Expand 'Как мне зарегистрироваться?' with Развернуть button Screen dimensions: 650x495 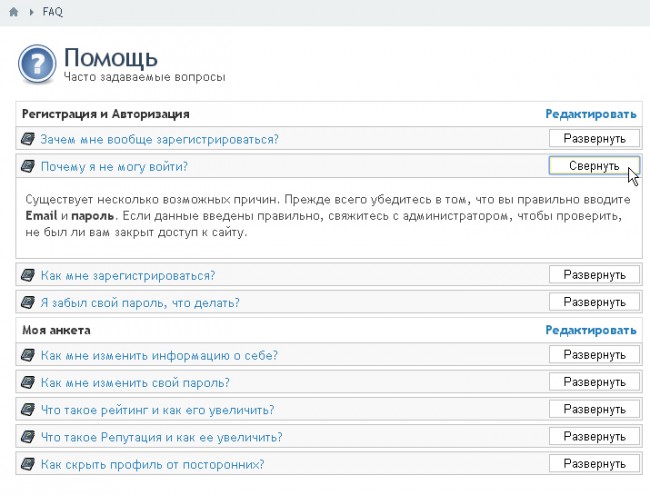click(594, 275)
